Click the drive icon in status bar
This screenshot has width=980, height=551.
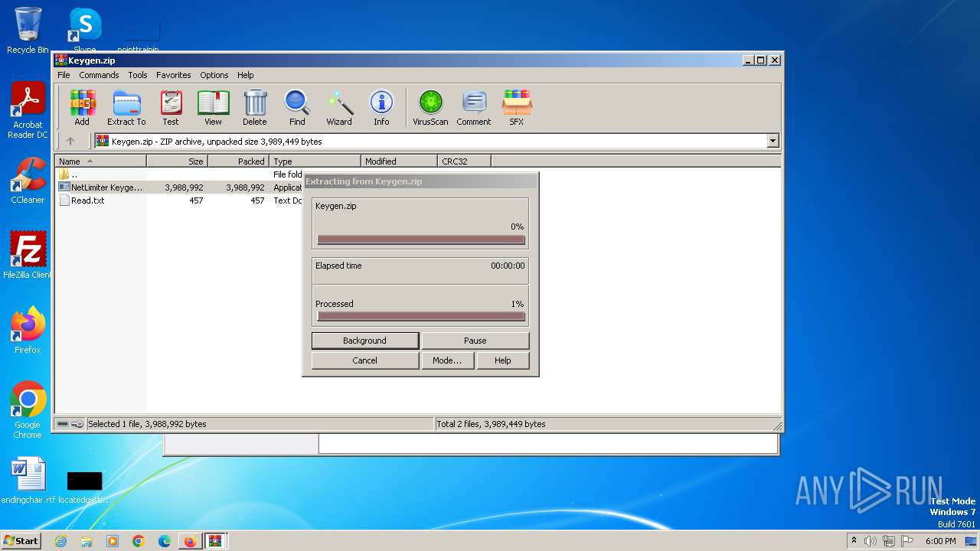(x=63, y=424)
